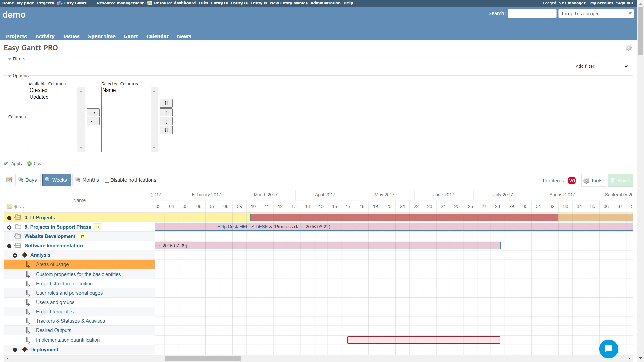Open Resource management menu item

(x=120, y=3)
